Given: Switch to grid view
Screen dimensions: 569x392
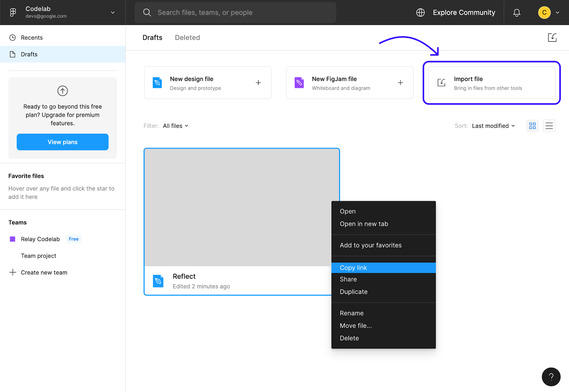Looking at the screenshot, I should 532,126.
